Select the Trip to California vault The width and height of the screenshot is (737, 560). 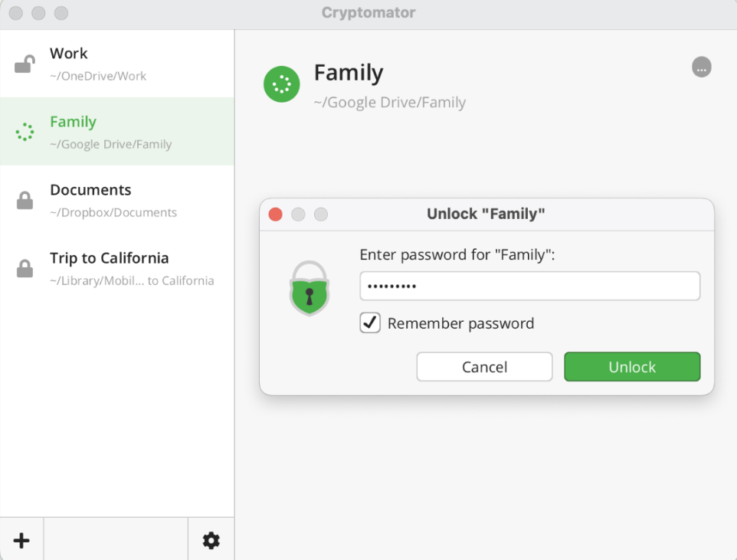pos(116,268)
